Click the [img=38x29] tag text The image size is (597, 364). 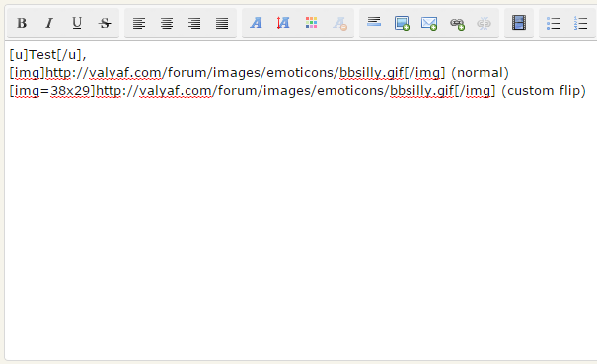[x=52, y=91]
